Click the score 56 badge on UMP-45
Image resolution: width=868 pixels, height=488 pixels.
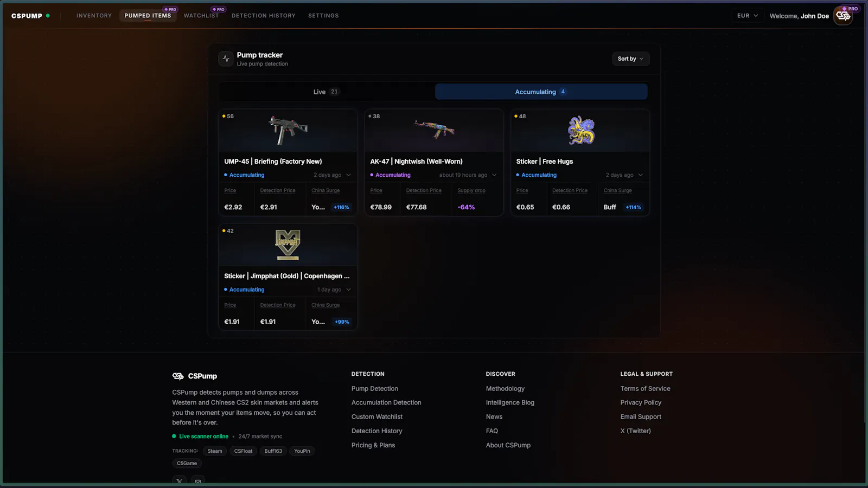228,116
